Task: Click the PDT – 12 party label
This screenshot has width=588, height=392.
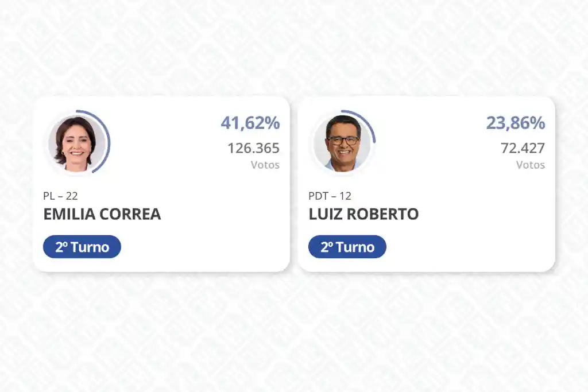Action: pyautogui.click(x=330, y=196)
